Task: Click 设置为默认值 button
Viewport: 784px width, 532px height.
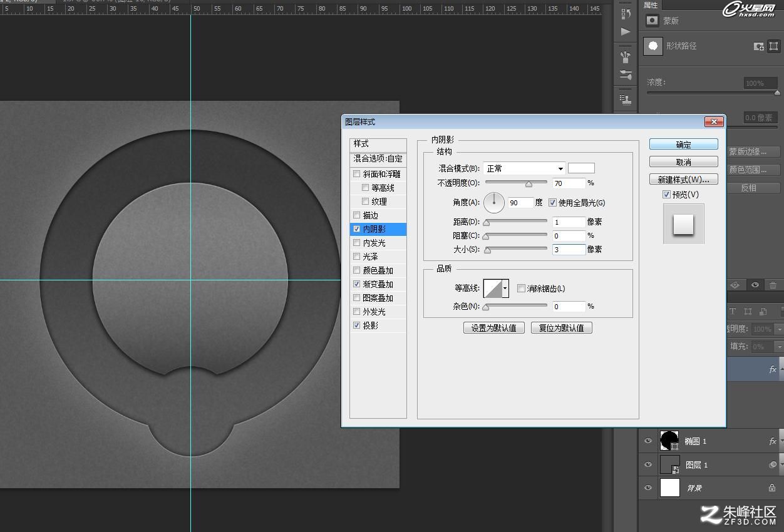Action: tap(494, 328)
